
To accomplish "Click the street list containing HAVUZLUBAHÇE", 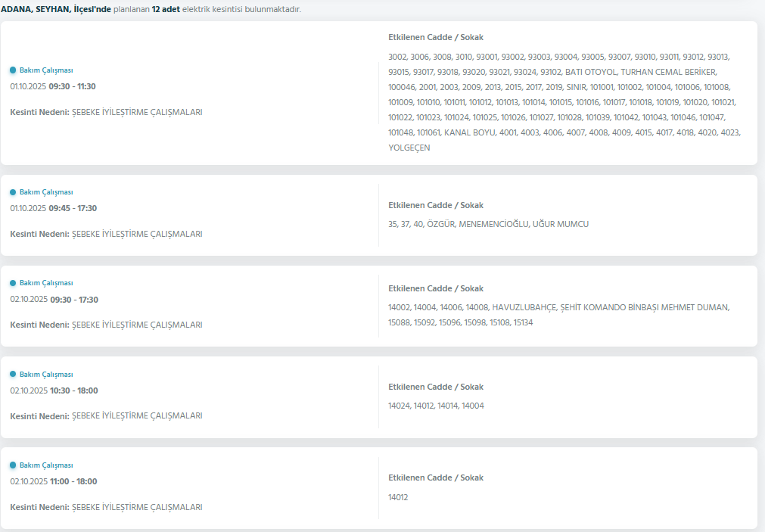I will [558, 315].
